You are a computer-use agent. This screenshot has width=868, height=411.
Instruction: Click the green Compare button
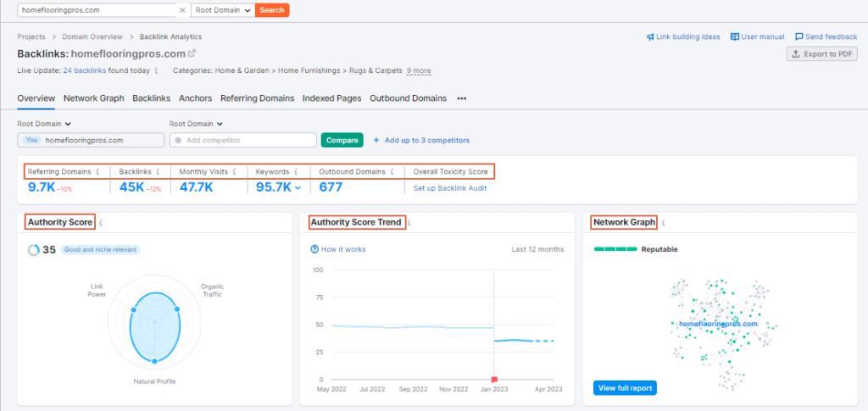342,140
